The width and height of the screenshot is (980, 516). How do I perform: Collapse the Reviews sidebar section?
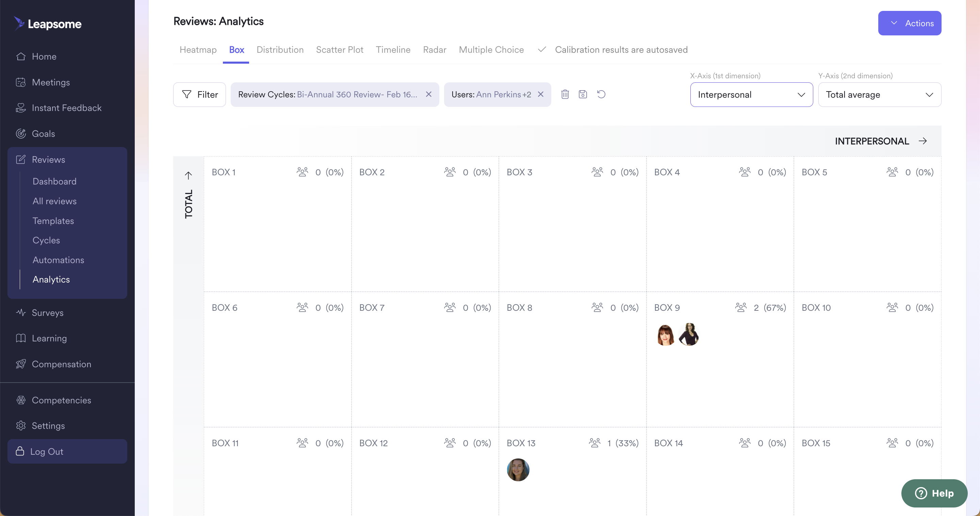[x=67, y=159]
